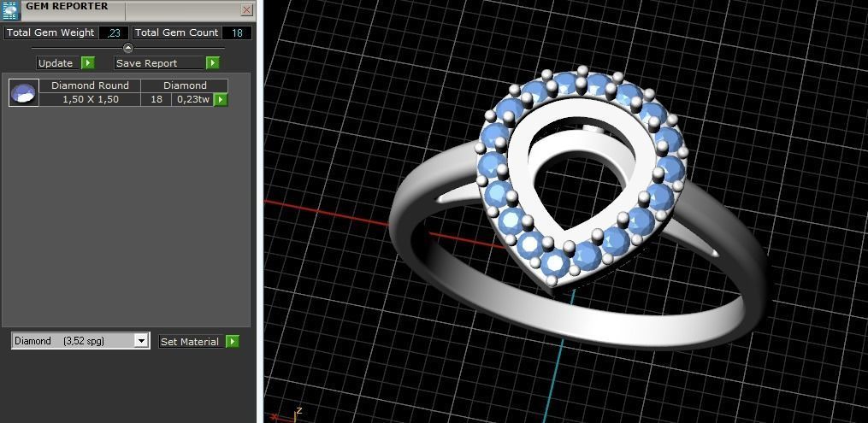Click the Diamond material cell
Viewport: 868px width, 423px height.
(x=185, y=85)
